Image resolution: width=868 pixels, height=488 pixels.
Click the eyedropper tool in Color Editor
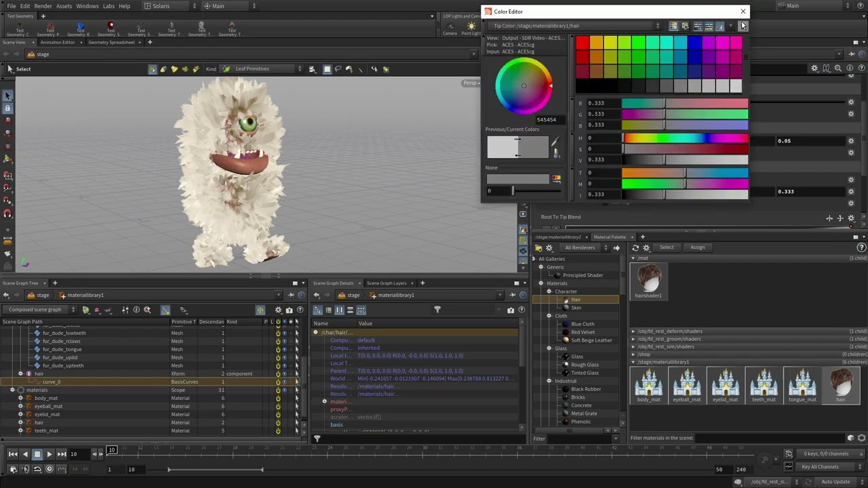point(555,142)
